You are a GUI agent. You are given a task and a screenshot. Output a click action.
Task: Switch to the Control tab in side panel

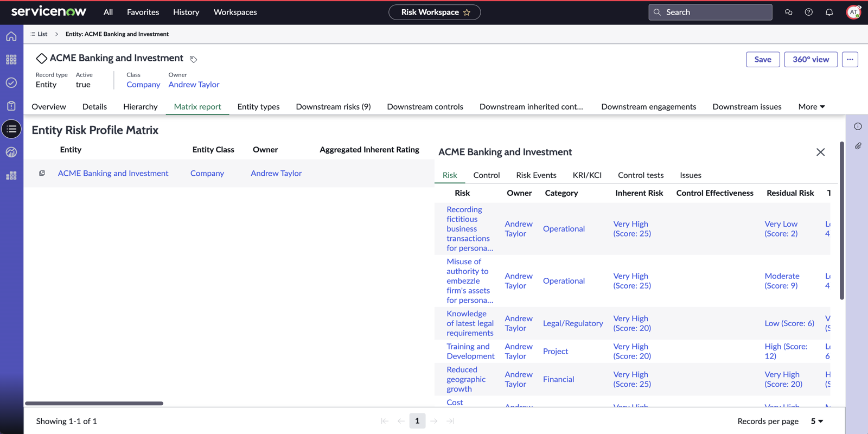(x=487, y=175)
